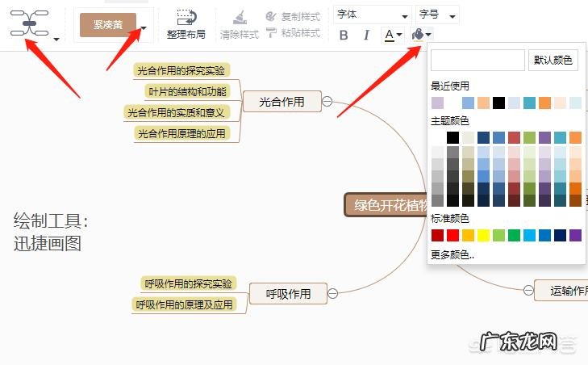This screenshot has height=365, width=588.
Task: Open the 字号 font size dropdown
Action: [437, 15]
